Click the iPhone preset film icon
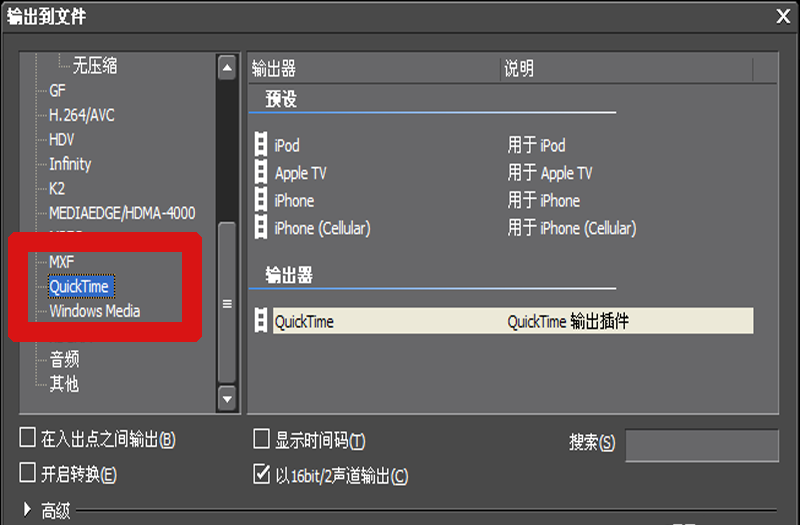The height and width of the screenshot is (525, 800). click(261, 201)
